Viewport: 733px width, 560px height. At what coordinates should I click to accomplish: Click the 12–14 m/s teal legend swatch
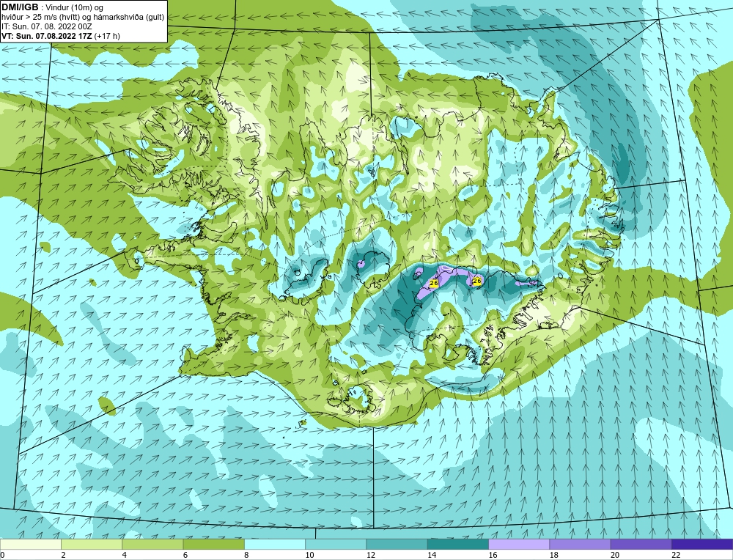[x=397, y=544]
